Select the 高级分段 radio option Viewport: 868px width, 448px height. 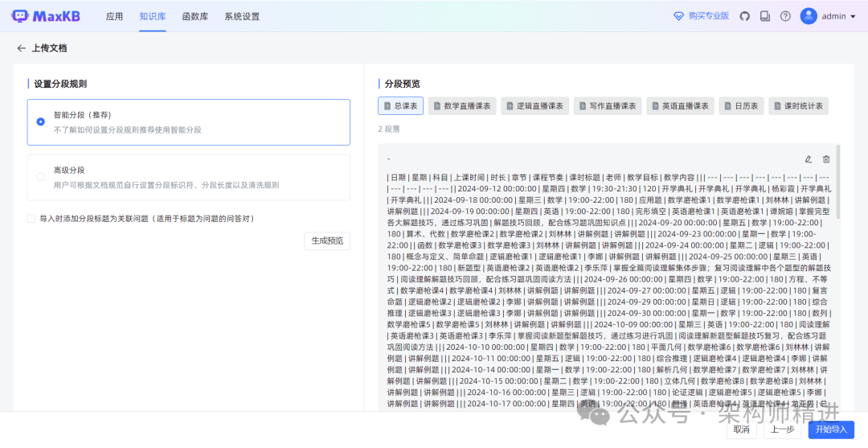(x=40, y=177)
